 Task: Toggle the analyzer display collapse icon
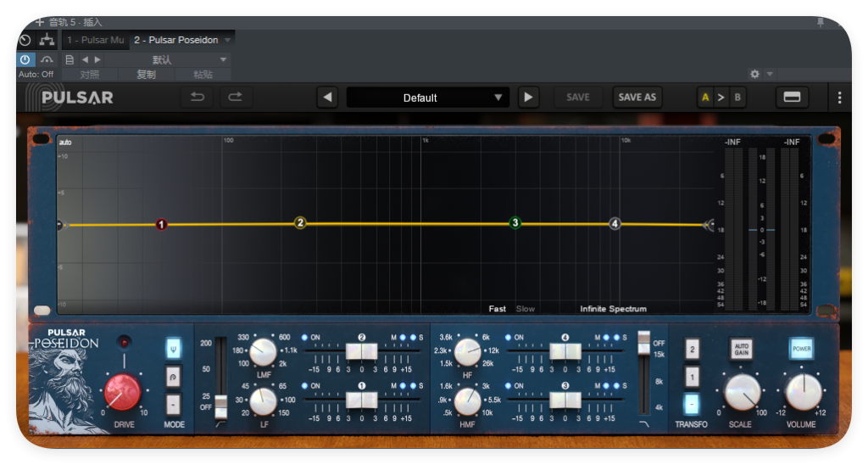pos(792,98)
